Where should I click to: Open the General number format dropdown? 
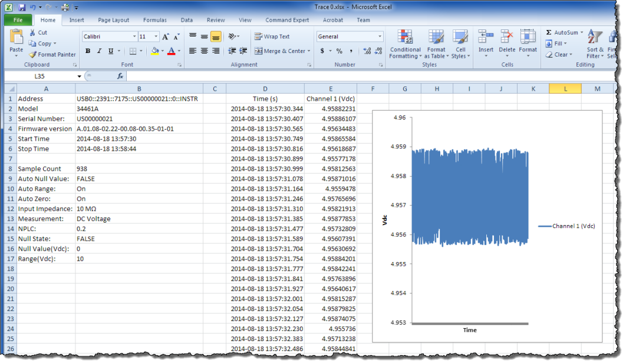(380, 37)
